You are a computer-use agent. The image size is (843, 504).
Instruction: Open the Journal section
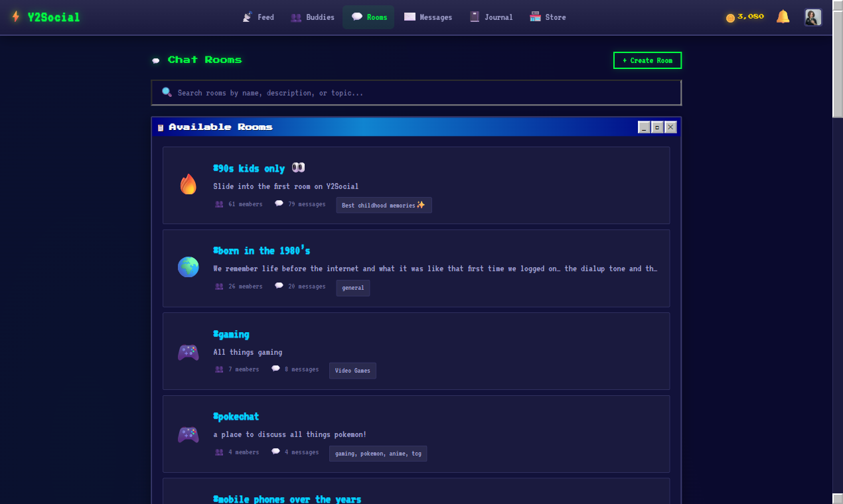(491, 17)
